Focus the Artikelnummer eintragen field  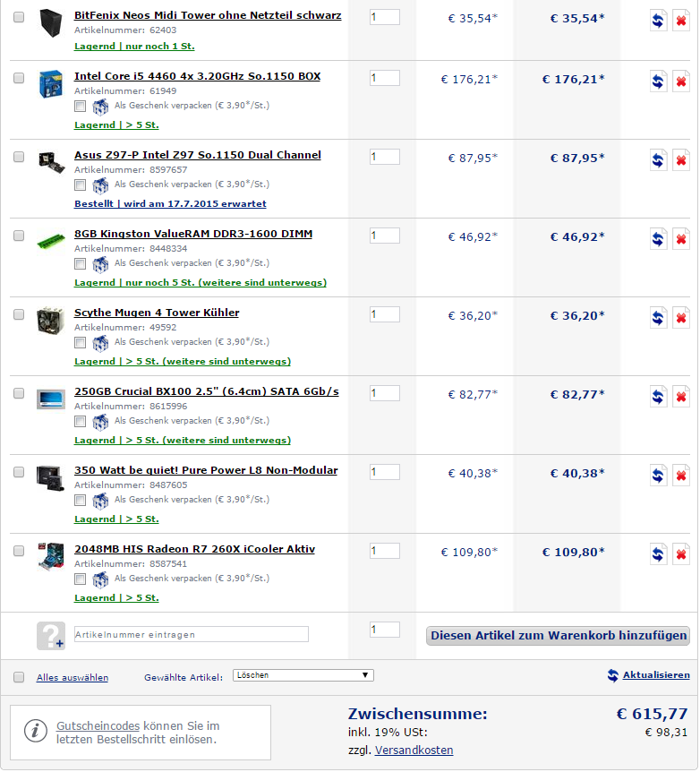click(x=192, y=634)
